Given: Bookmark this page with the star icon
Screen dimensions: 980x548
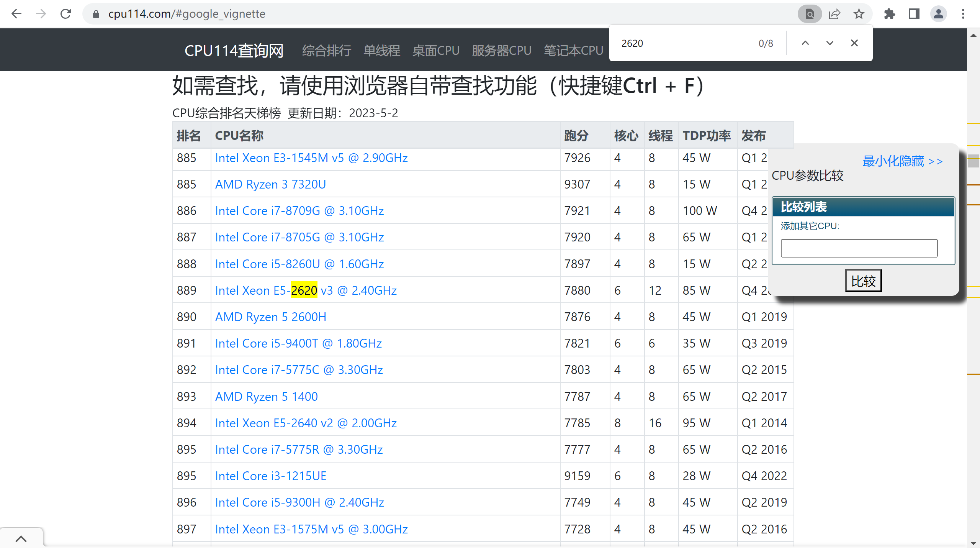Looking at the screenshot, I should coord(859,14).
